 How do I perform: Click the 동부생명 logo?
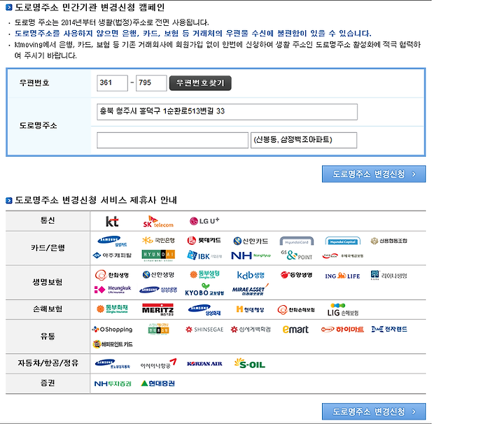pyautogui.click(x=204, y=274)
